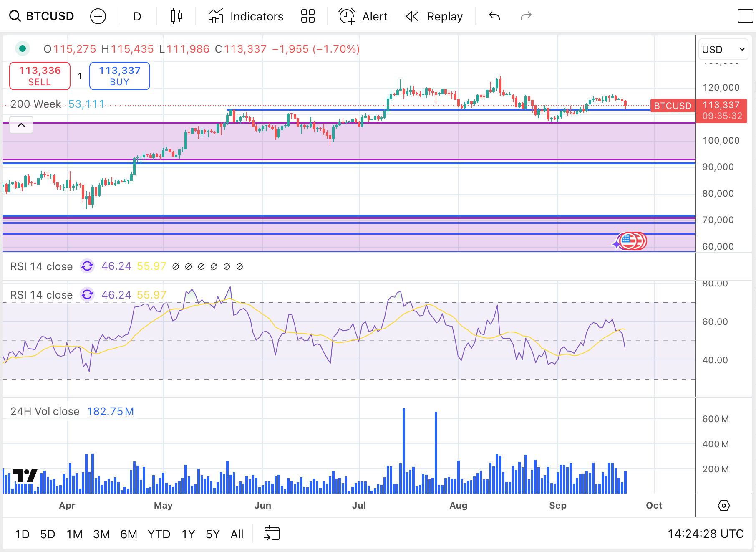Viewport: 756px width, 552px height.
Task: Click the 100,000 price axis label
Action: pyautogui.click(x=721, y=140)
